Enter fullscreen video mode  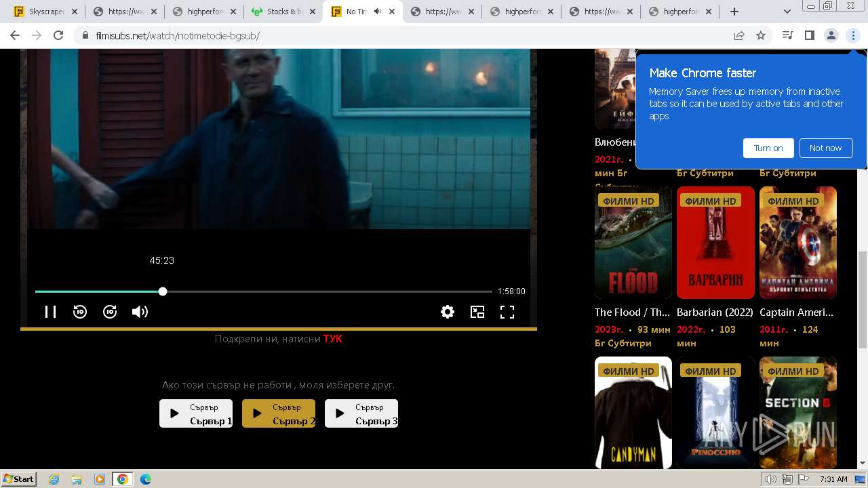[x=507, y=312]
